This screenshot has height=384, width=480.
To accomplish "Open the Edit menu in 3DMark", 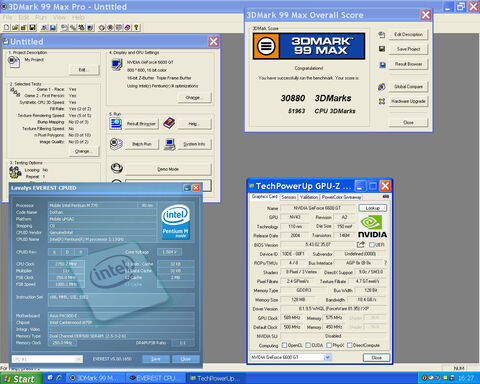I will point(24,17).
